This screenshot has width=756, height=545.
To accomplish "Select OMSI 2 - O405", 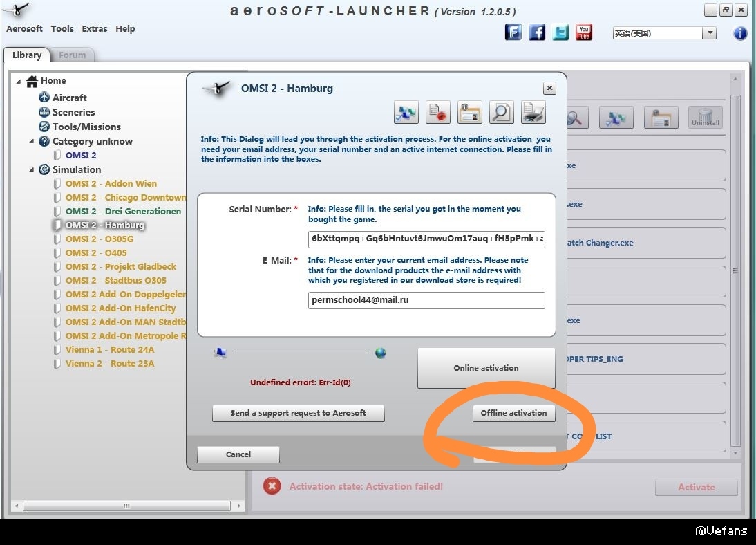I will [96, 253].
